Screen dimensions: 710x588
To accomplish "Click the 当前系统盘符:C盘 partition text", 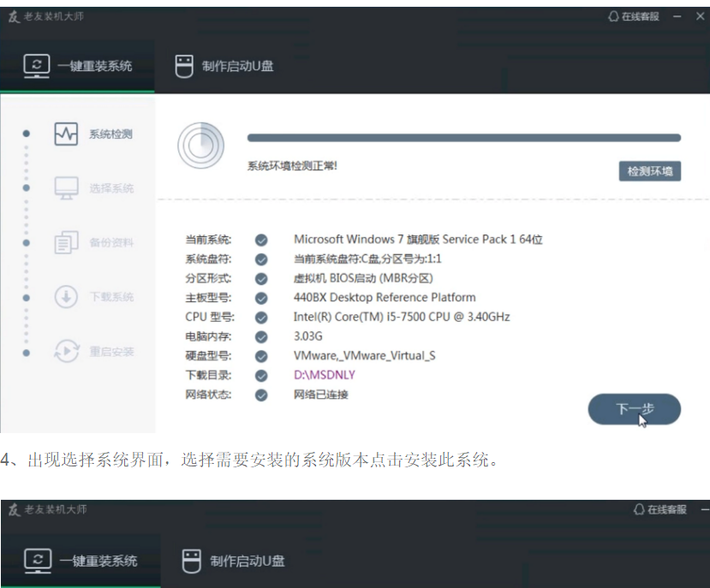I will tap(367, 259).
